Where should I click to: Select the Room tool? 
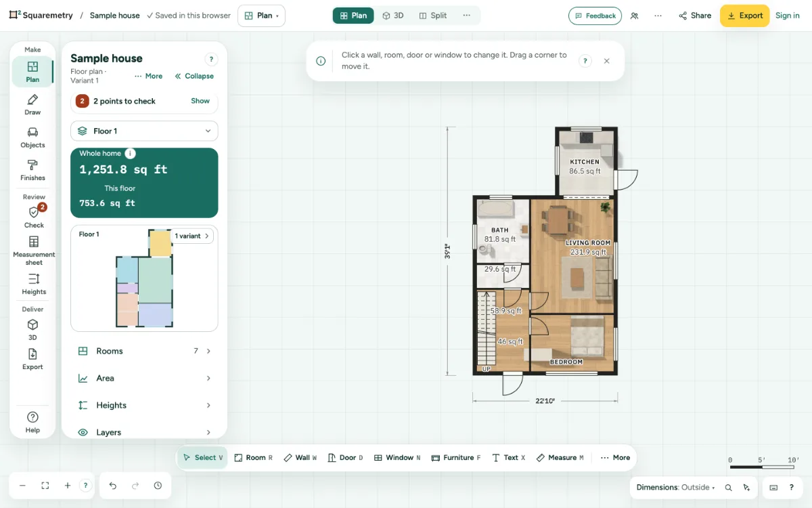pyautogui.click(x=253, y=458)
